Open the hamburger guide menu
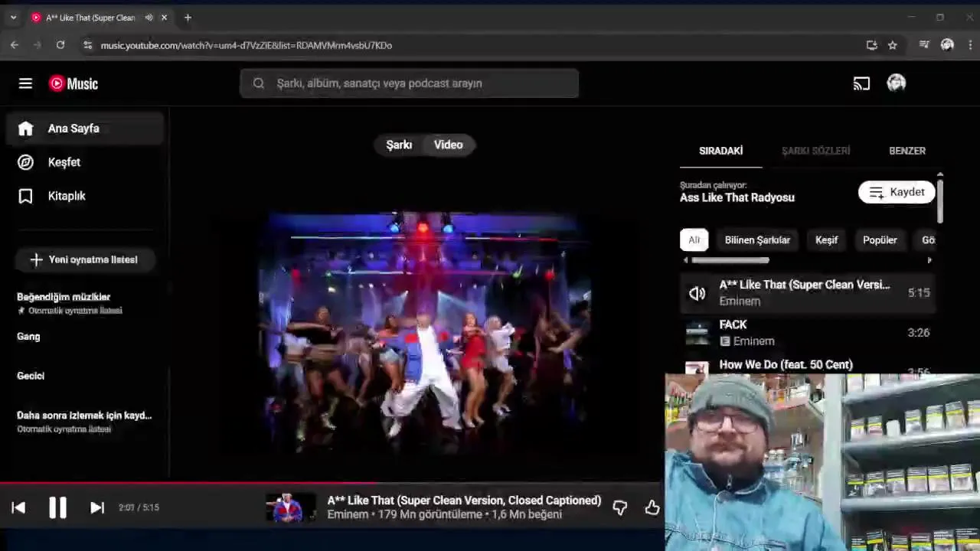Viewport: 980px width, 551px height. (25, 83)
